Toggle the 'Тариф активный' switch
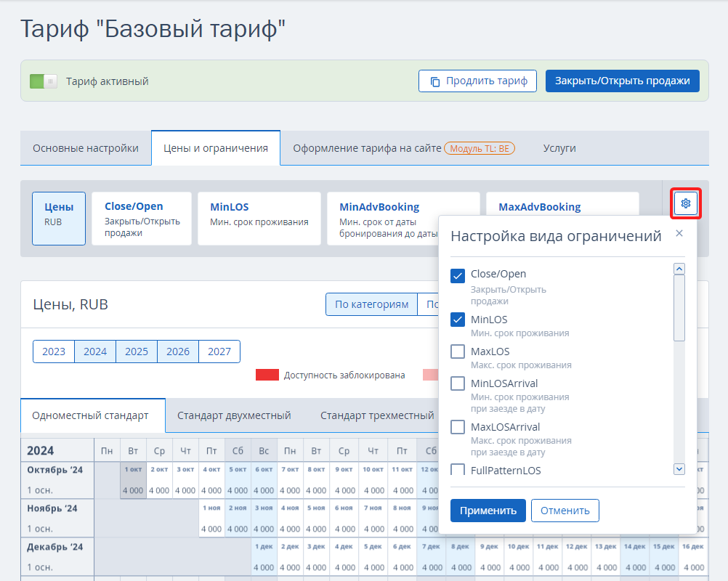The width and height of the screenshot is (728, 581). tap(44, 81)
